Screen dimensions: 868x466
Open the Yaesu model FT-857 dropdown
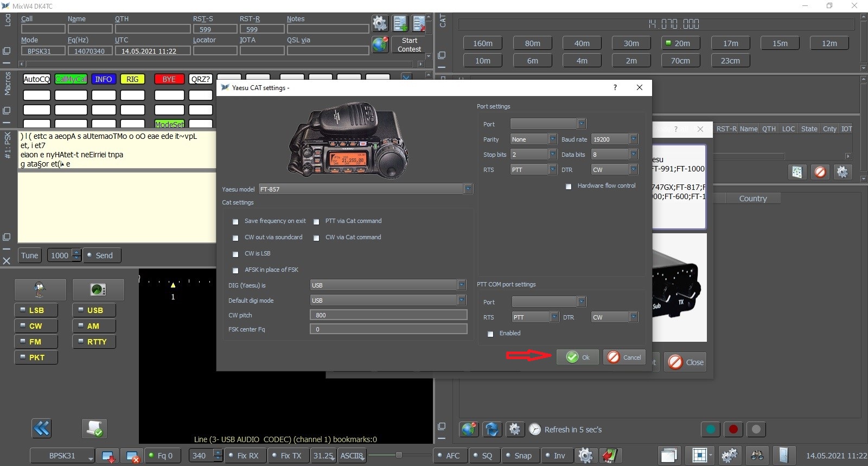[x=366, y=189]
